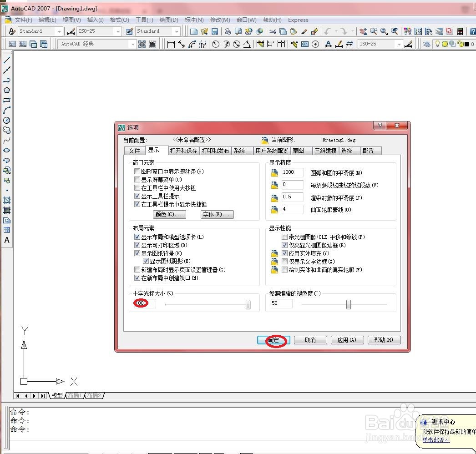Click the 确定 button
This screenshot has width=476, height=454.
(273, 340)
